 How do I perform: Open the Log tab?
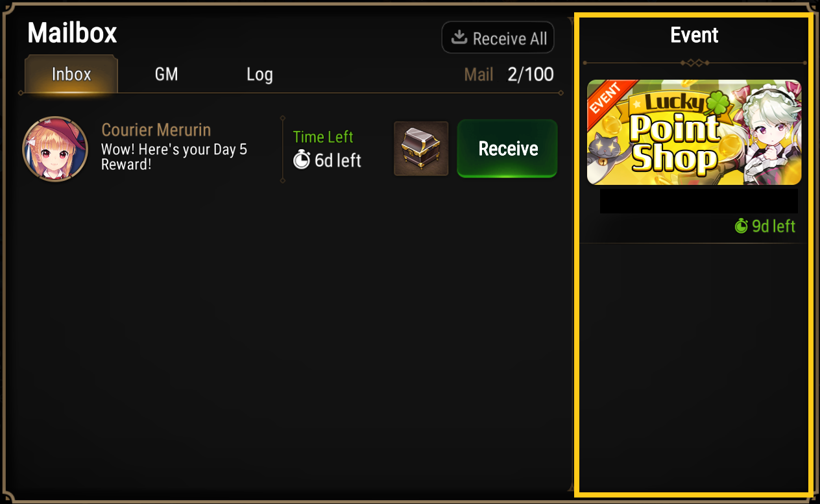[259, 74]
